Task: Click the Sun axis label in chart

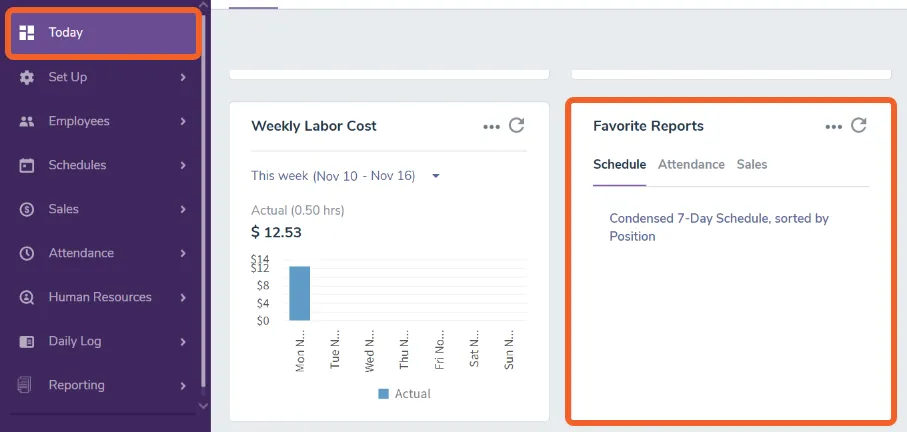Action: pos(508,349)
